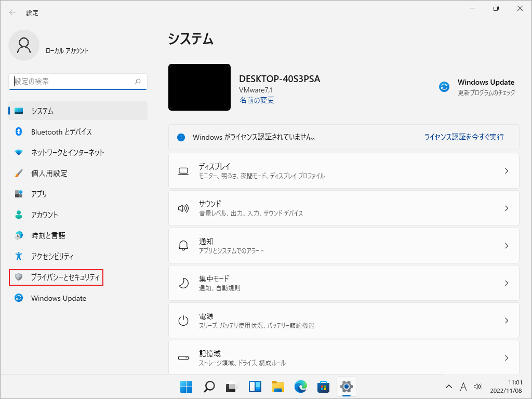532x399 pixels.
Task: Click the magnifier icon in the settings search box
Action: click(138, 82)
